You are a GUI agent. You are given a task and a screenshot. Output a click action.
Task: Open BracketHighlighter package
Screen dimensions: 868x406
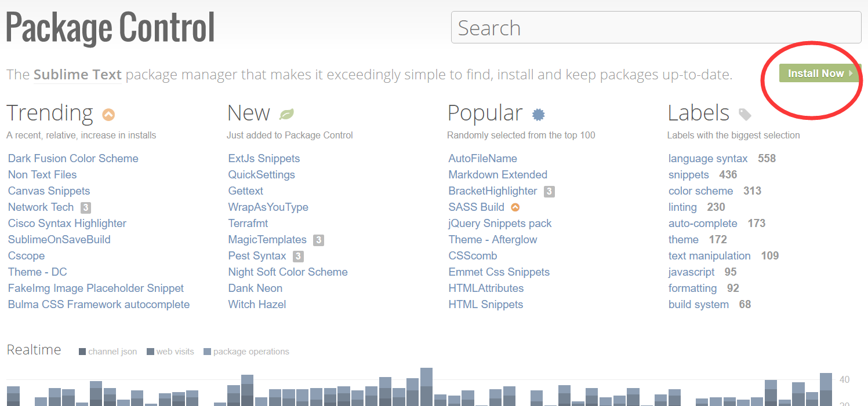coord(493,191)
